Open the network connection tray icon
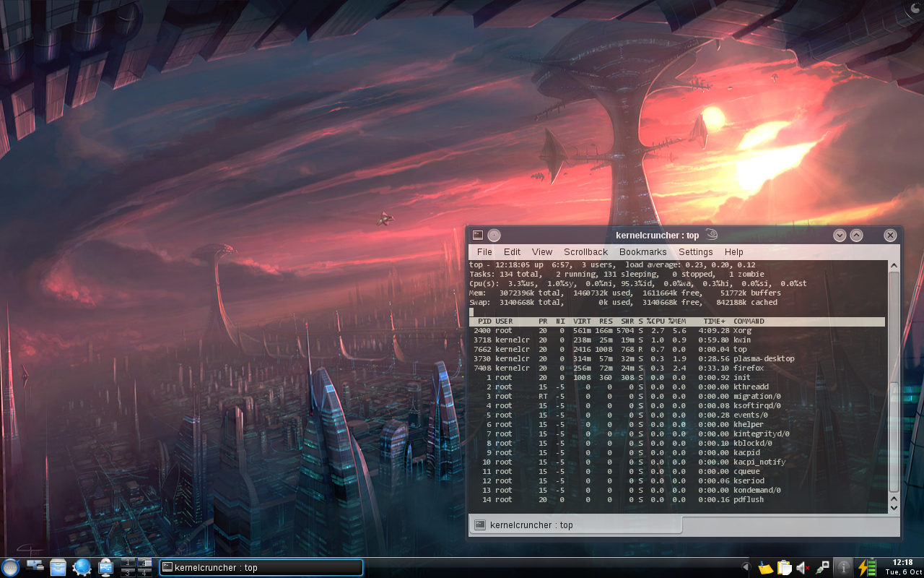Image resolution: width=924 pixels, height=578 pixels. point(821,568)
